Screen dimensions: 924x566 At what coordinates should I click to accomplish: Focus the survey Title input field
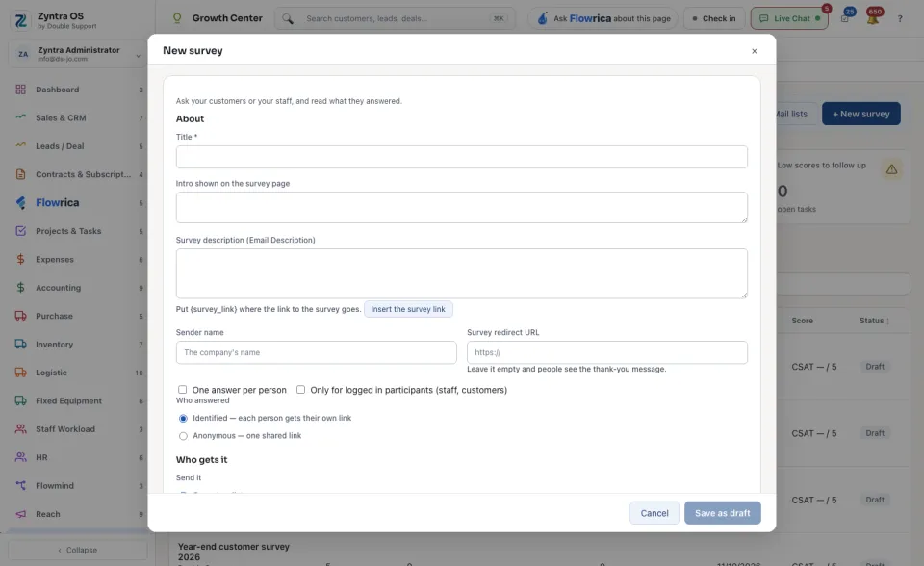pos(461,157)
